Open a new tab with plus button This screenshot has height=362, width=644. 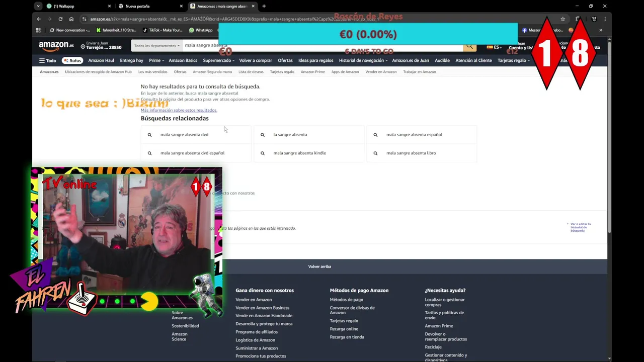[264, 6]
